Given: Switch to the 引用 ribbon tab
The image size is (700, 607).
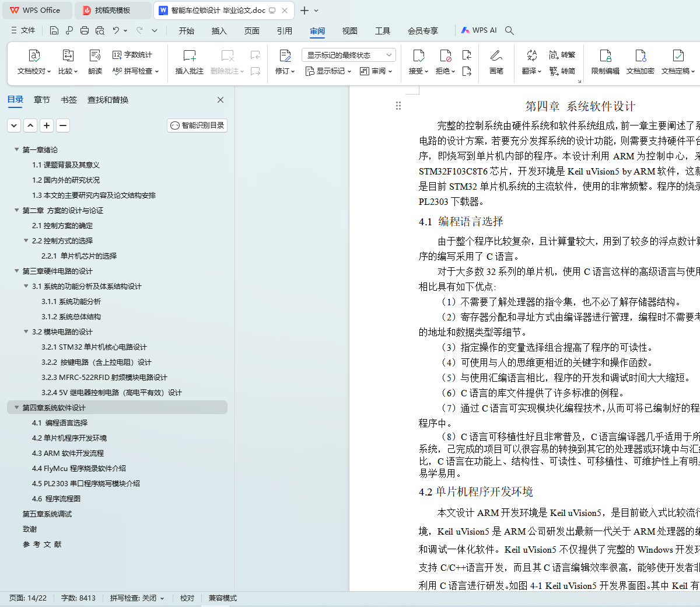Looking at the screenshot, I should click(285, 31).
